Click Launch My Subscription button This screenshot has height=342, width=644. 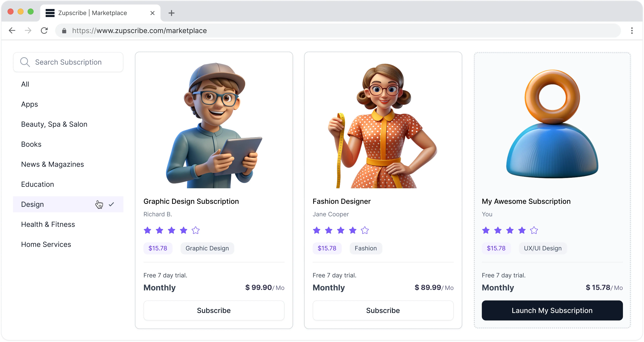click(x=552, y=310)
